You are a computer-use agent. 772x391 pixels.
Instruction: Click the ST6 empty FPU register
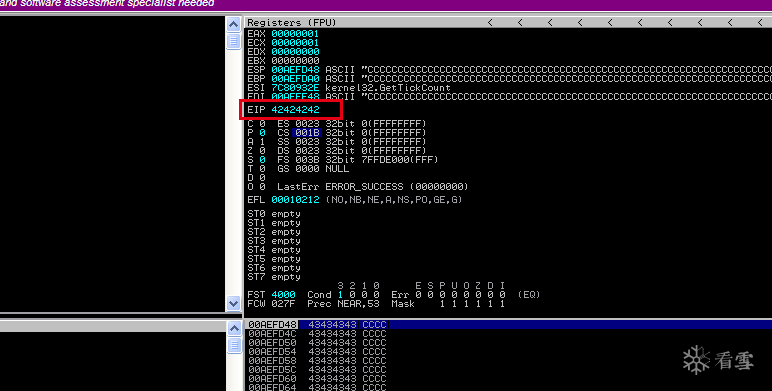click(274, 268)
